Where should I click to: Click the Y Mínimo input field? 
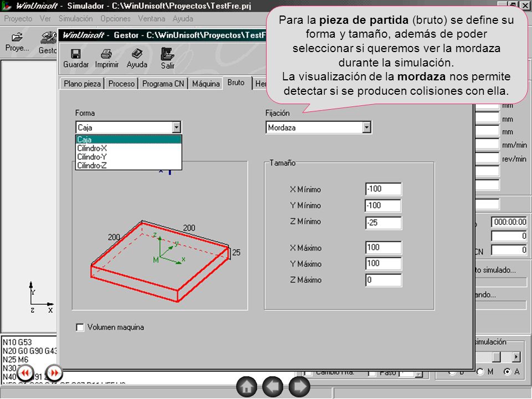383,205
